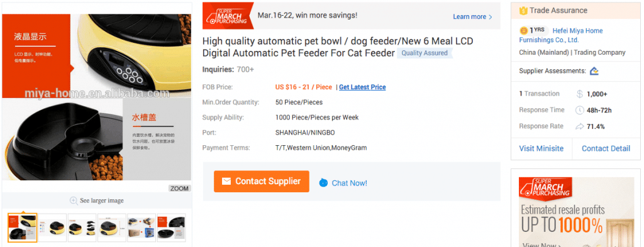Click the Super March Purchasing banner logo
644x247 pixels.
pyautogui.click(x=228, y=16)
